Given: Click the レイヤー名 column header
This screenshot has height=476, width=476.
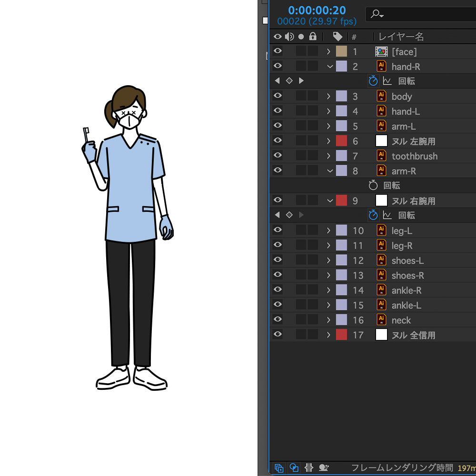Looking at the screenshot, I should pyautogui.click(x=401, y=37).
